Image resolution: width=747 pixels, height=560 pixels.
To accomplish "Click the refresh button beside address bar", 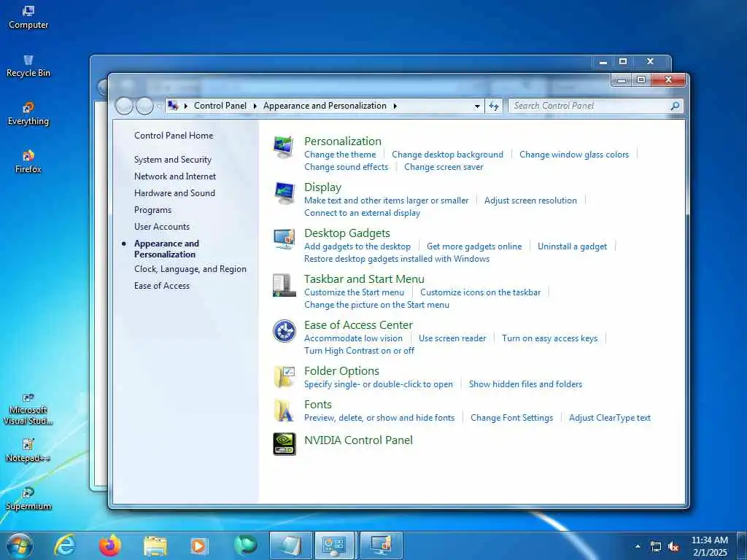I will [494, 106].
